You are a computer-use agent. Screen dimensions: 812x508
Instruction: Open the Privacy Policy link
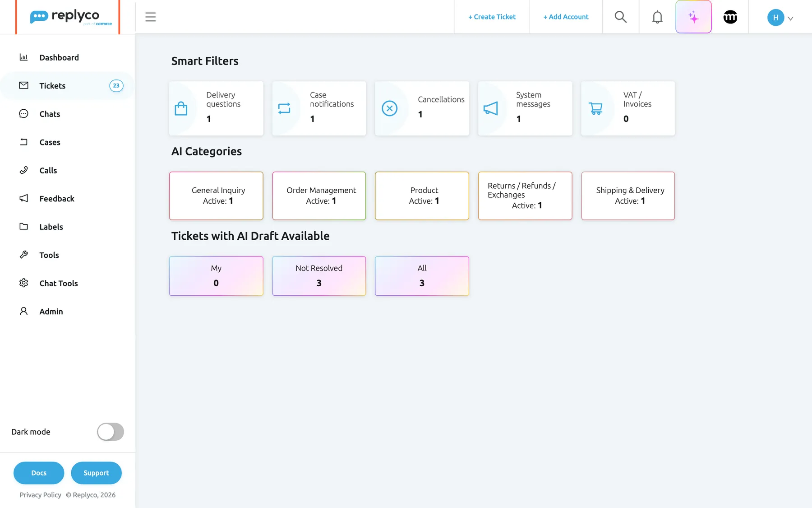pyautogui.click(x=40, y=495)
